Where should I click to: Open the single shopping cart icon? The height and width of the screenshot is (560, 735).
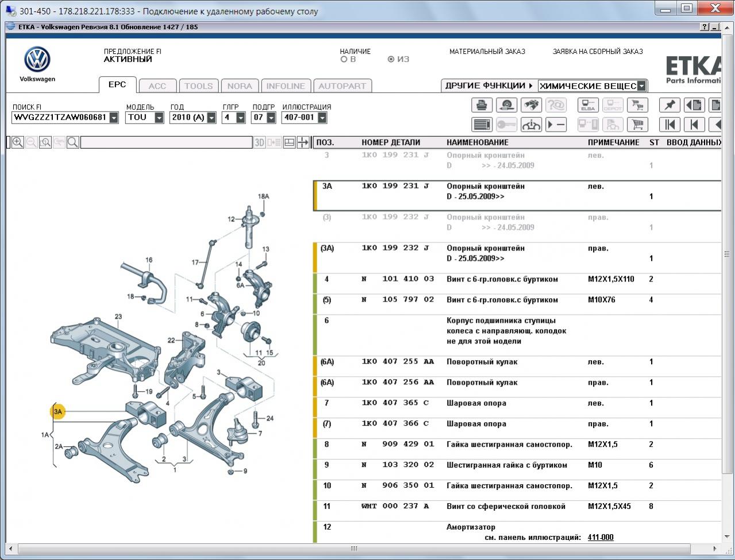[637, 124]
